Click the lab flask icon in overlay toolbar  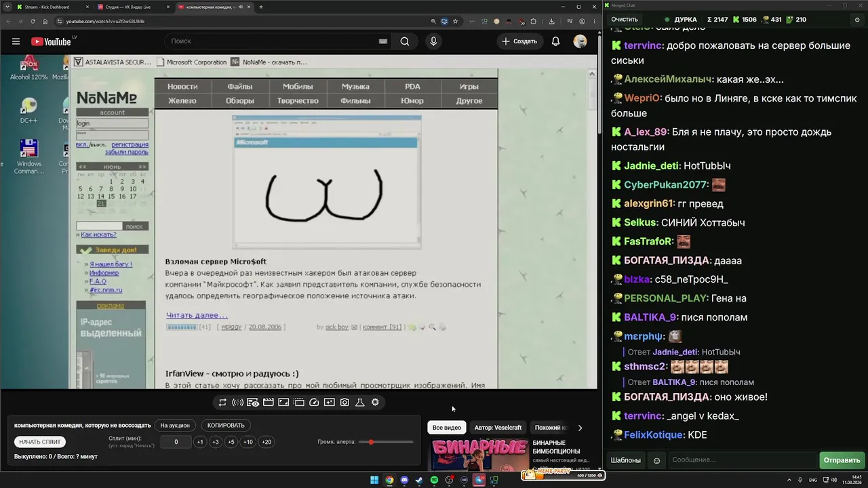point(360,403)
